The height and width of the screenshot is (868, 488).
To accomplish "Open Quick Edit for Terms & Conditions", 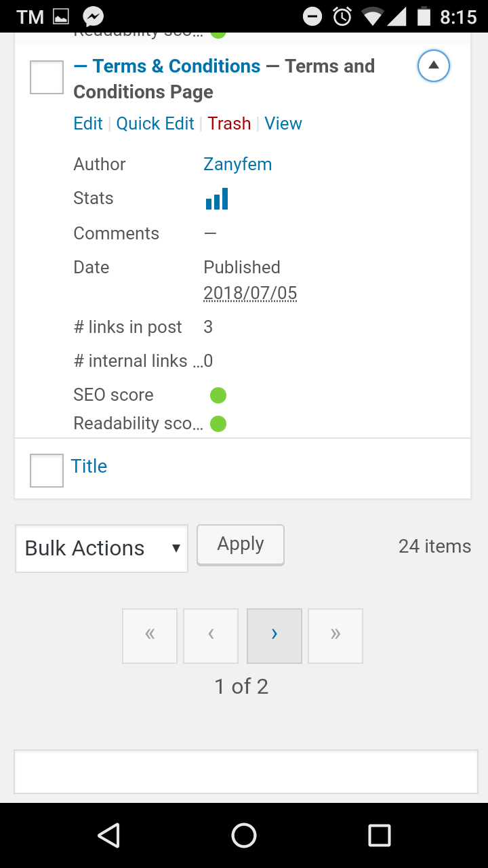I will 155,123.
